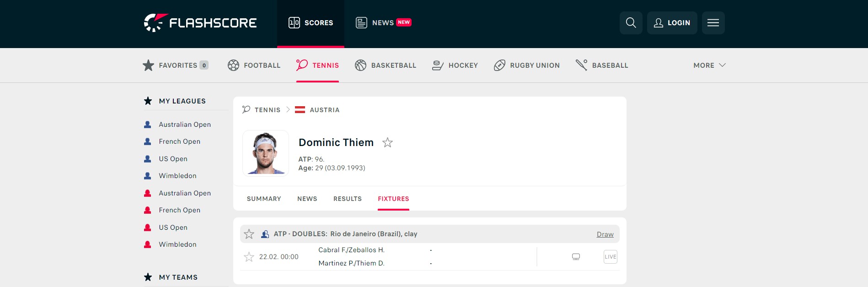Click the Flashscore logo

pos(200,23)
